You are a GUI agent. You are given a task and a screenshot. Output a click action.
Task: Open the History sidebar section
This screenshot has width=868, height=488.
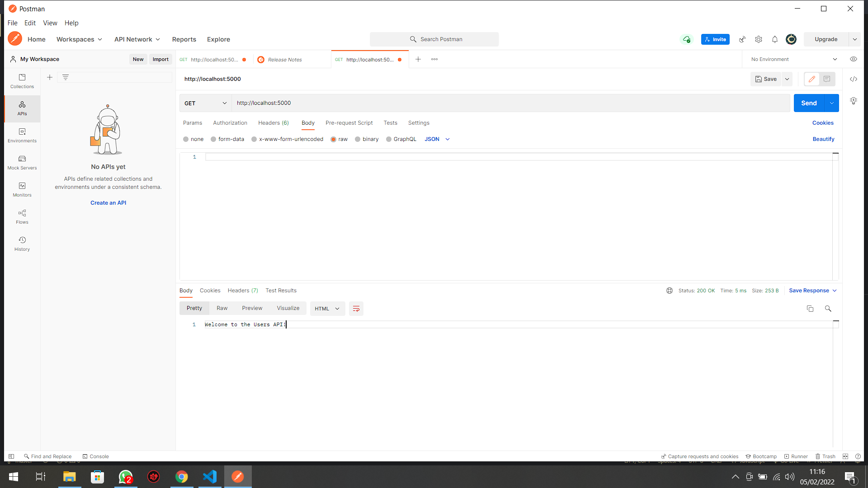coord(22,244)
